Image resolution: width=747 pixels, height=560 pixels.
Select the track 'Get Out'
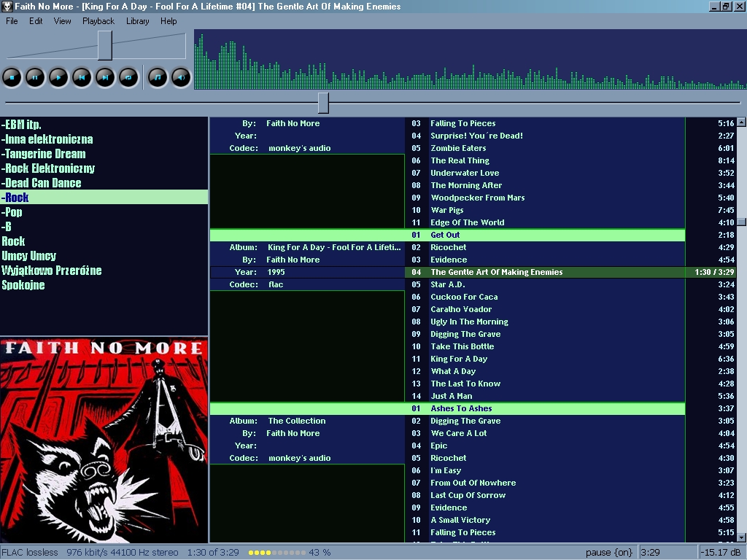coord(570,235)
